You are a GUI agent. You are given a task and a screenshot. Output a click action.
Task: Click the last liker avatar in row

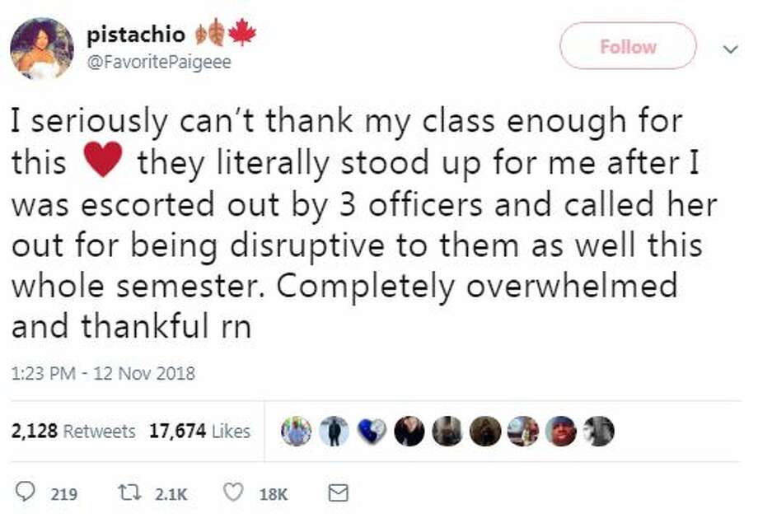click(598, 431)
